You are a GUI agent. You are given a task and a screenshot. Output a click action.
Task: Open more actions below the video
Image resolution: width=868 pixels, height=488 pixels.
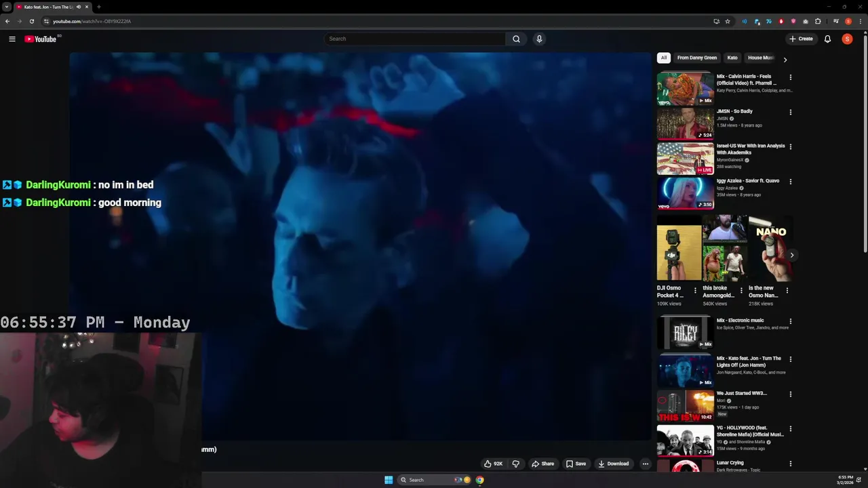(646, 464)
